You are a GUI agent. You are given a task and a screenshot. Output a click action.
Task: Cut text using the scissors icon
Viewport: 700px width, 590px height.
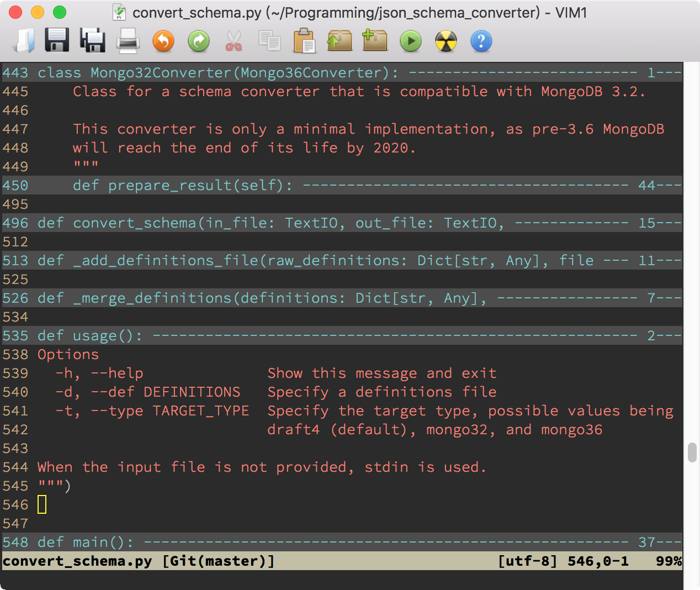point(234,41)
